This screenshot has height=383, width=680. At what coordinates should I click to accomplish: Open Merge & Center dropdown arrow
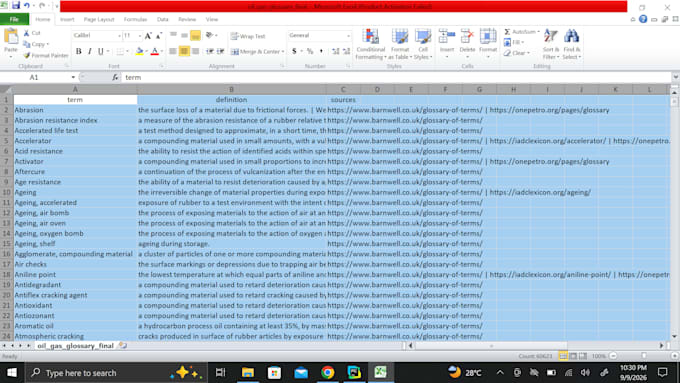[283, 52]
